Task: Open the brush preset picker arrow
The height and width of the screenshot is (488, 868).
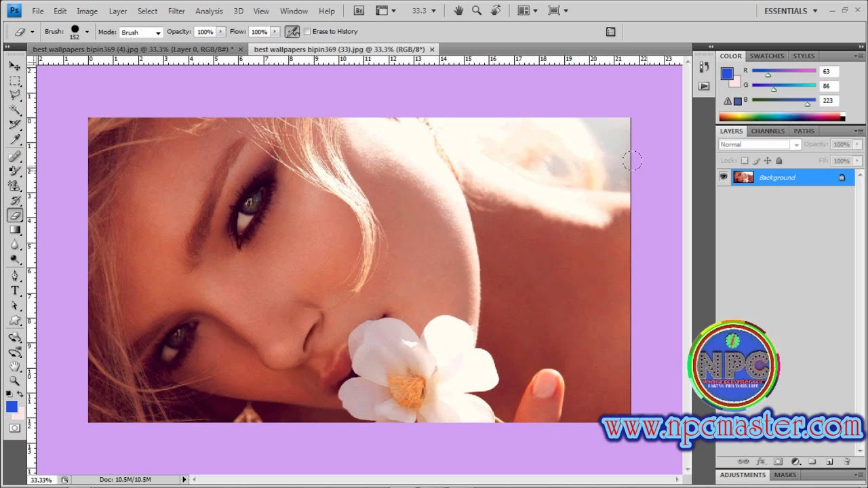Action: point(87,32)
